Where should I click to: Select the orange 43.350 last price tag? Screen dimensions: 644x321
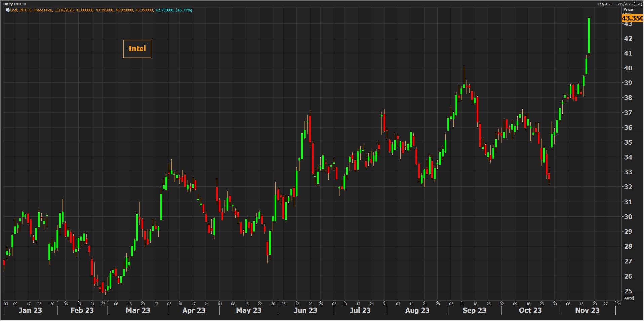point(632,18)
